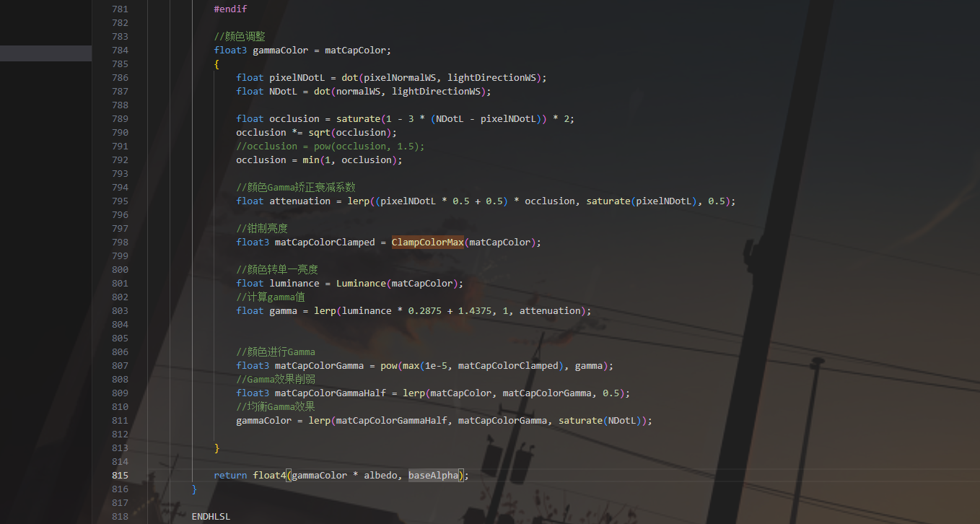Click the ENDHLSL keyword
This screenshot has width=980, height=524.
point(211,517)
